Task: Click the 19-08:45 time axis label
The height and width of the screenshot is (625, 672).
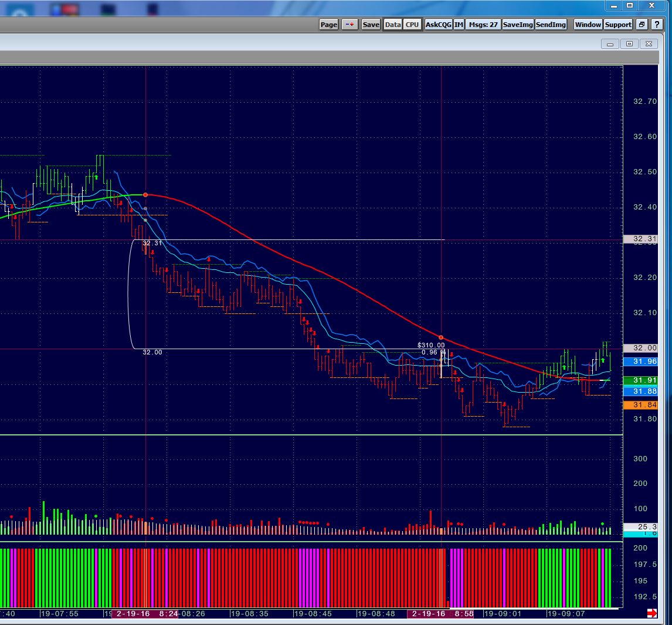Action: 313,614
